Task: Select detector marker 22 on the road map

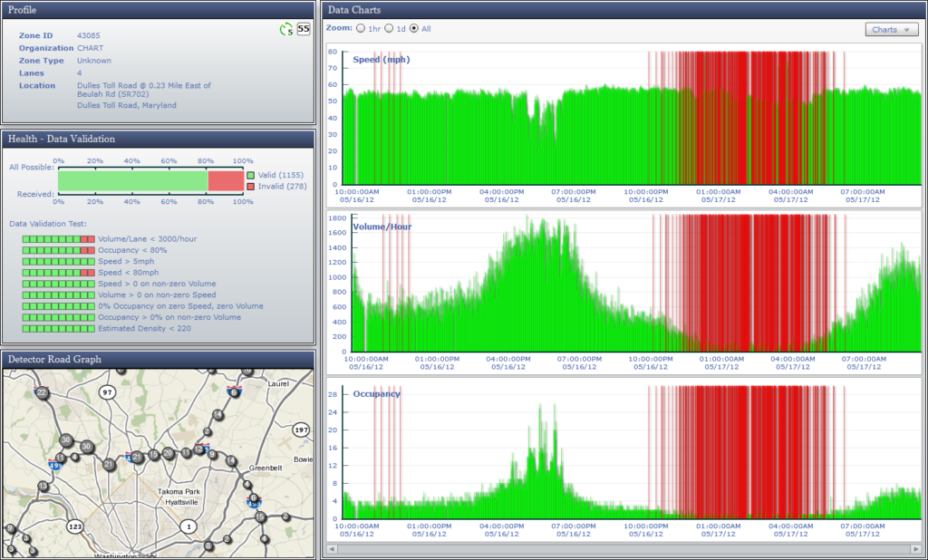Action: click(x=42, y=392)
